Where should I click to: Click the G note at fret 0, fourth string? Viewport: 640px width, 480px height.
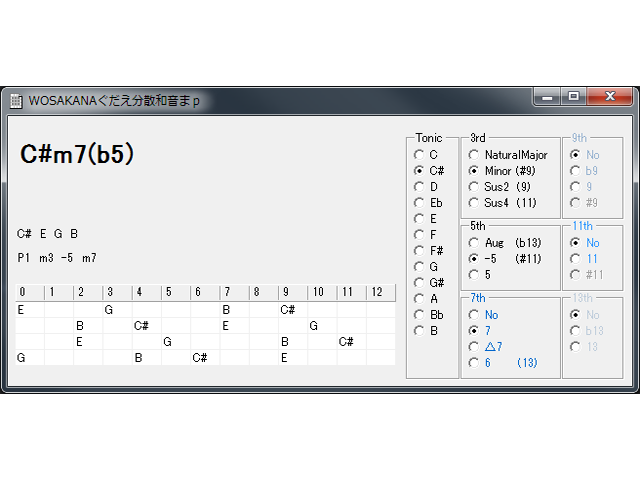(x=21, y=358)
